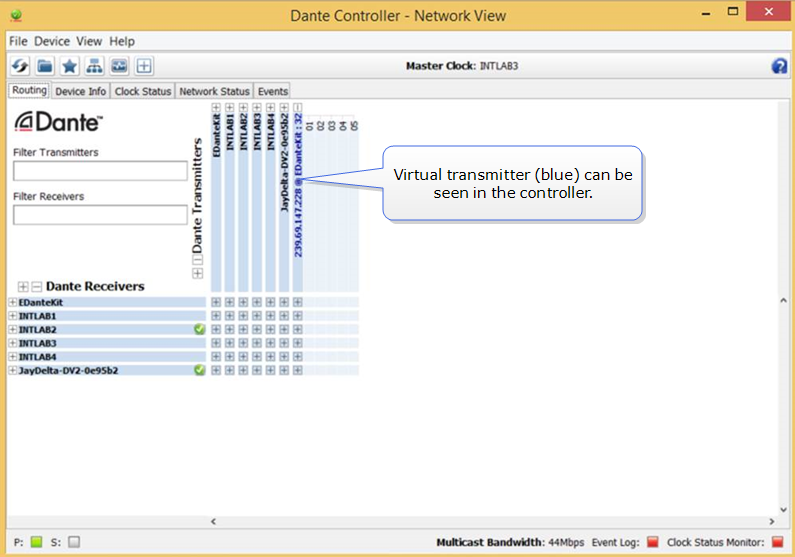Click the horizontal scrollbar right arrow
Image resolution: width=795 pixels, height=557 pixels.
(771, 521)
